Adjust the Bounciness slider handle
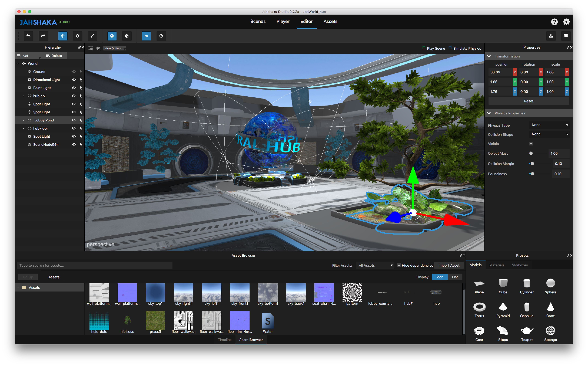Screen dimensions: 588x366 click(x=532, y=174)
